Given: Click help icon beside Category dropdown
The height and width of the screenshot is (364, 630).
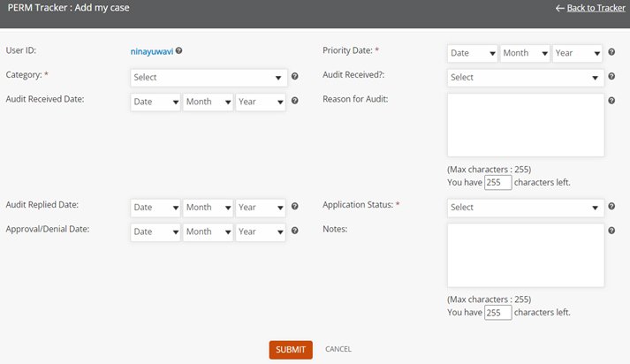Looking at the screenshot, I should point(295,78).
